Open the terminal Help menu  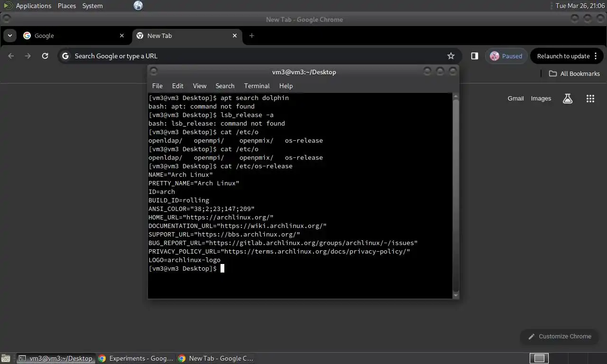[x=286, y=86]
